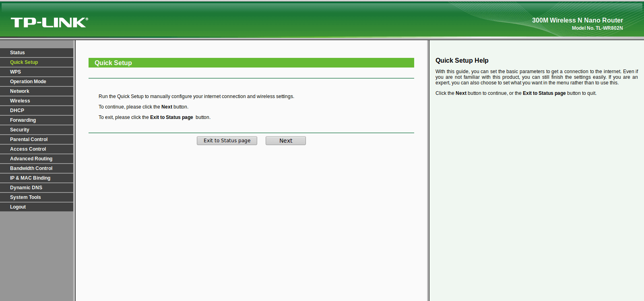Expand the Network menu section
The width and height of the screenshot is (644, 301).
[37, 91]
